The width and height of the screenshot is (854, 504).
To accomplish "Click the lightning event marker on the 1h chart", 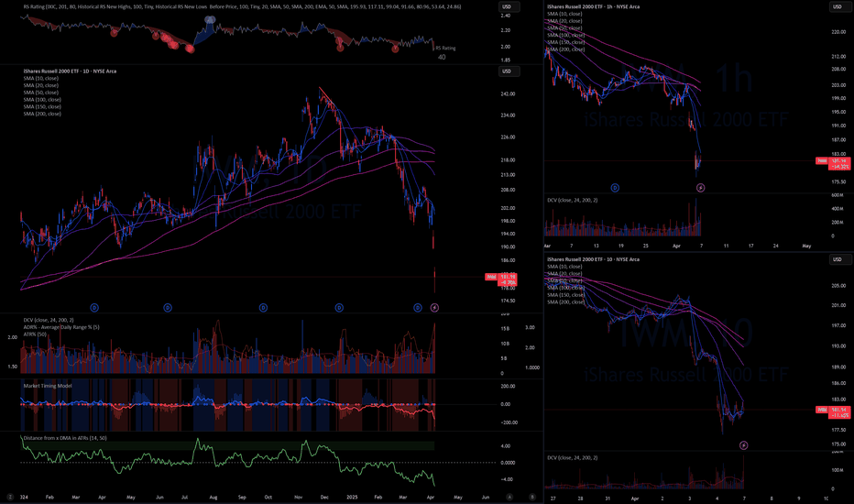I will [700, 188].
